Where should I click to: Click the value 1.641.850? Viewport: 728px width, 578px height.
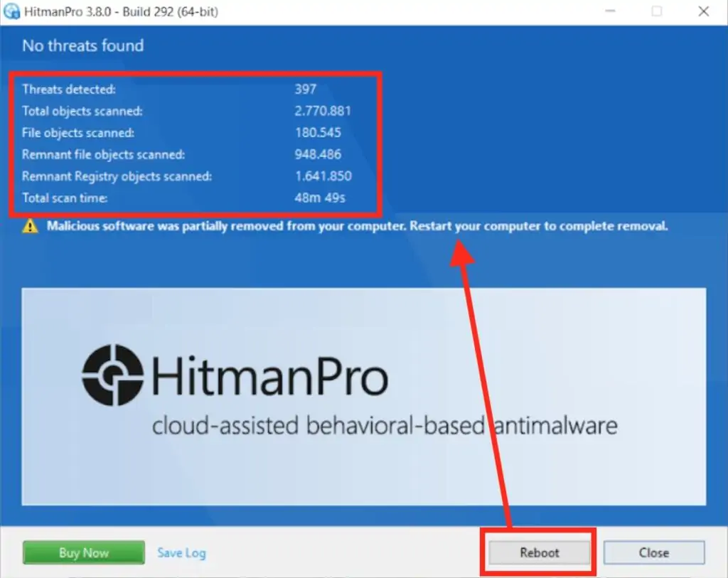coord(323,176)
